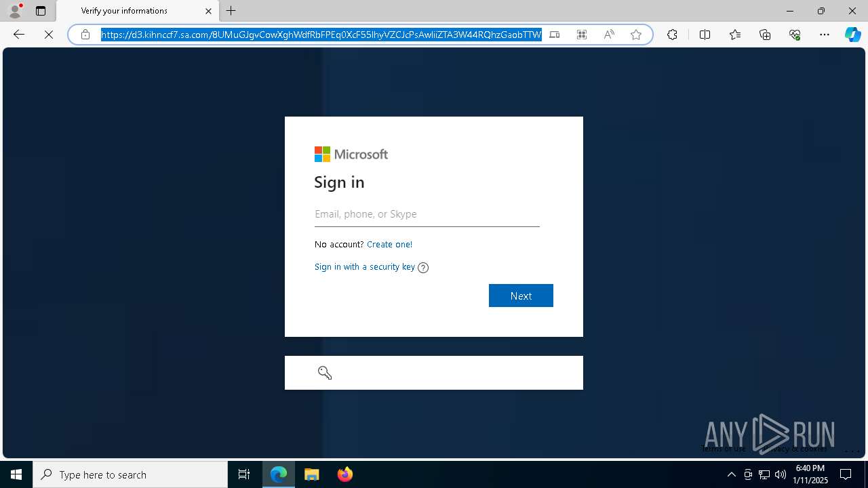Open security key help question mark
The width and height of the screenshot is (868, 488).
pos(423,268)
